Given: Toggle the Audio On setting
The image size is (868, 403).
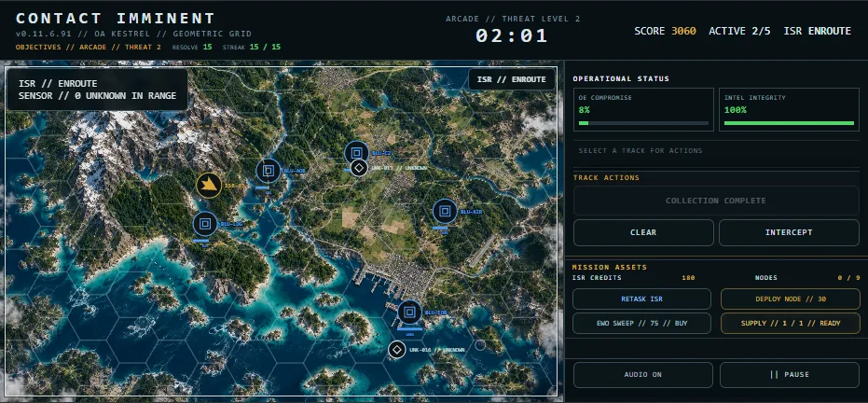Looking at the screenshot, I should (642, 375).
